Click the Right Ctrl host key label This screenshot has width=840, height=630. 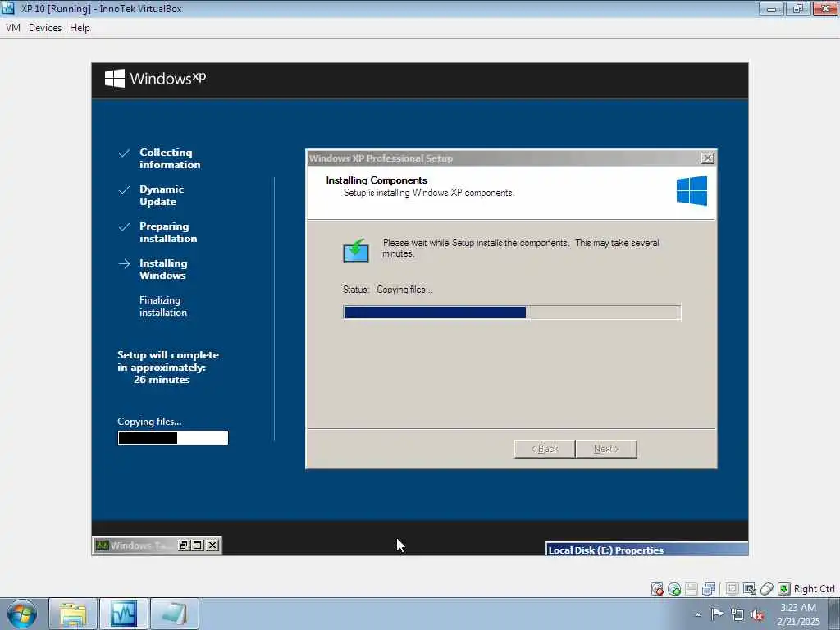[815, 589]
